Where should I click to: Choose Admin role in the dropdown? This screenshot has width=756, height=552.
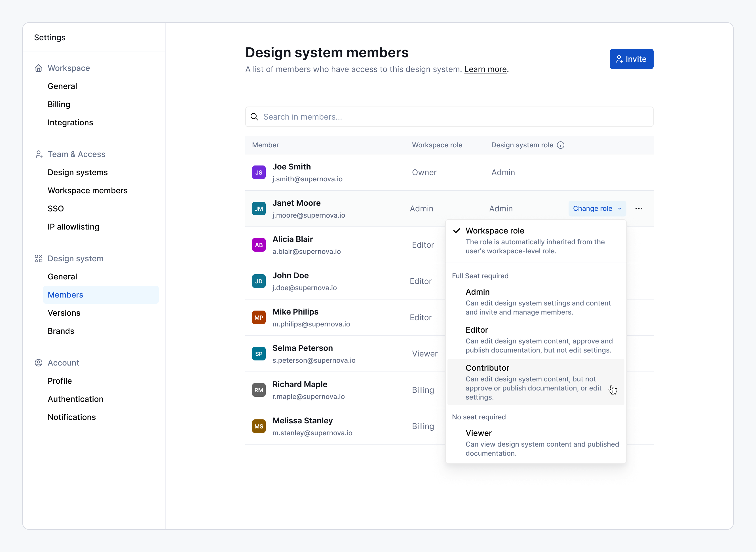click(x=536, y=302)
